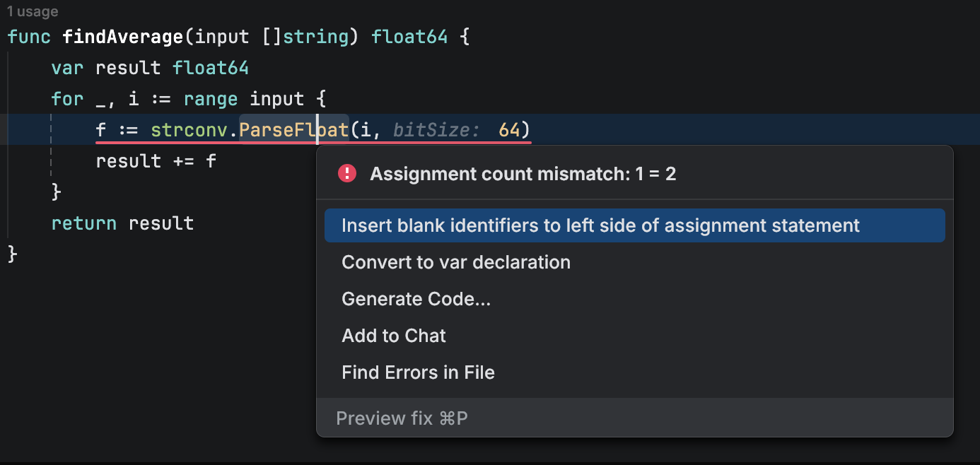Click Preview fix ⌘P hint
Viewport: 980px width, 465px height.
pyautogui.click(x=402, y=418)
